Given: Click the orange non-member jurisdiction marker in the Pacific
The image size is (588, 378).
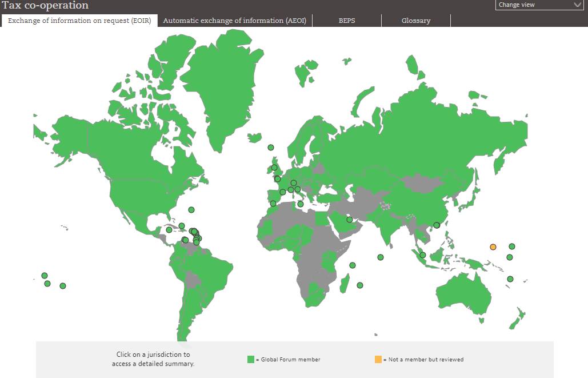Looking at the screenshot, I should click(x=493, y=247).
